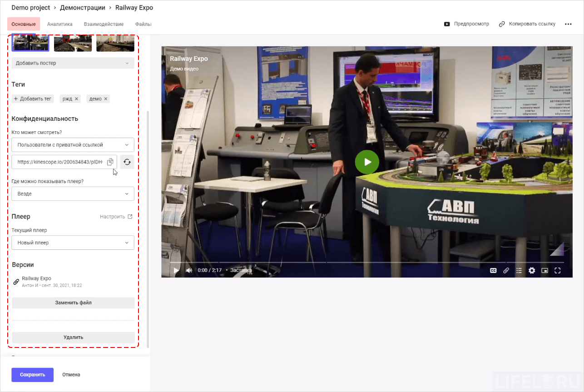Open the "Файлы" tab

tap(143, 24)
